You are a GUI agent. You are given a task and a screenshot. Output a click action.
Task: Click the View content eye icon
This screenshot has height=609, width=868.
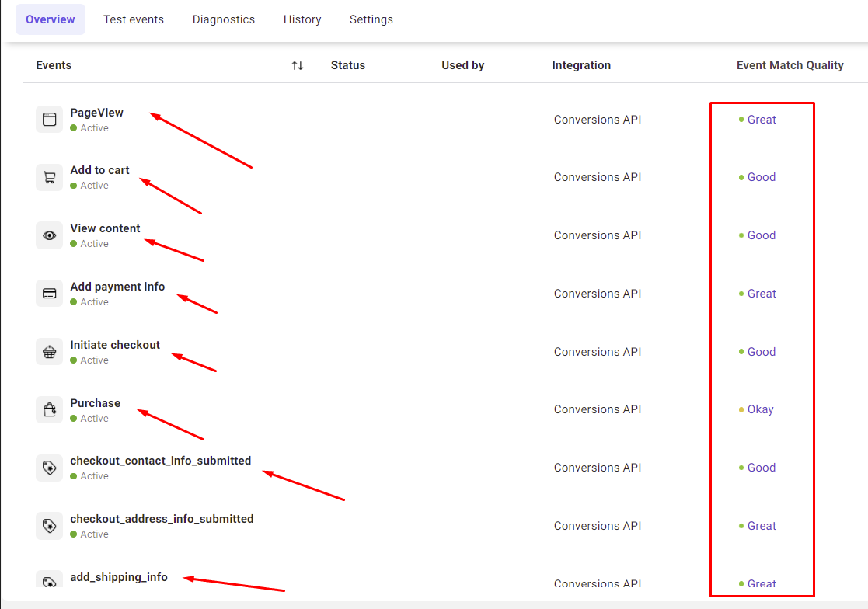(49, 235)
